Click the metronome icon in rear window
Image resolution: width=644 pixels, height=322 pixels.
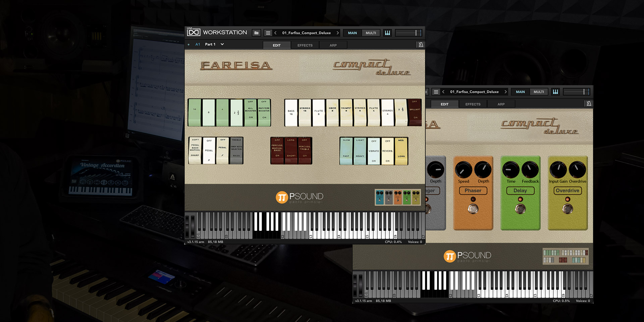(x=589, y=104)
